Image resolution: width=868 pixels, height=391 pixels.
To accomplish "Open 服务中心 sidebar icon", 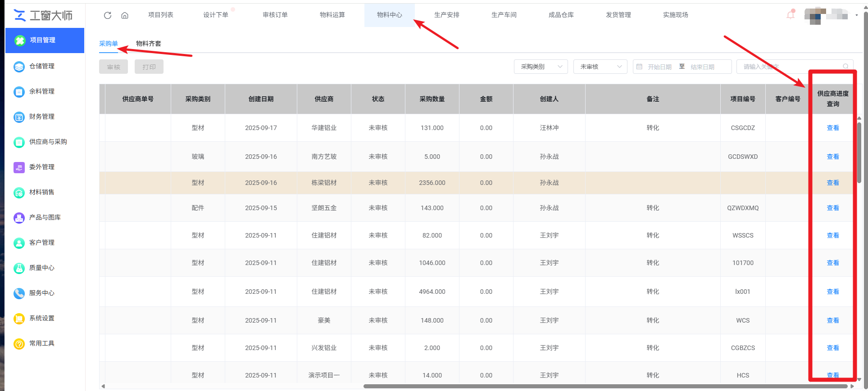I will coord(19,293).
